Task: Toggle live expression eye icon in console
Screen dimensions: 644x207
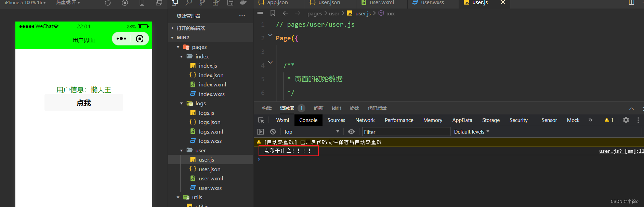Action: pos(351,132)
